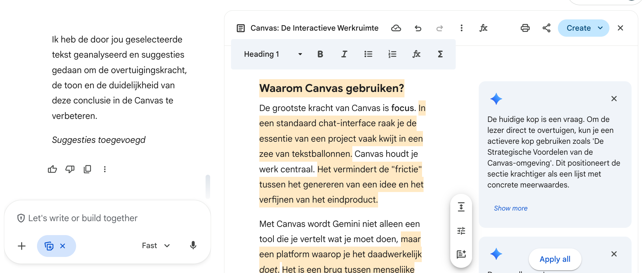Open the response options menu

coord(105,169)
